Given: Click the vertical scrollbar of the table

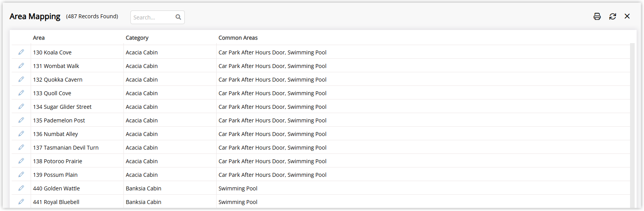Looking at the screenshot, I should [x=632, y=126].
